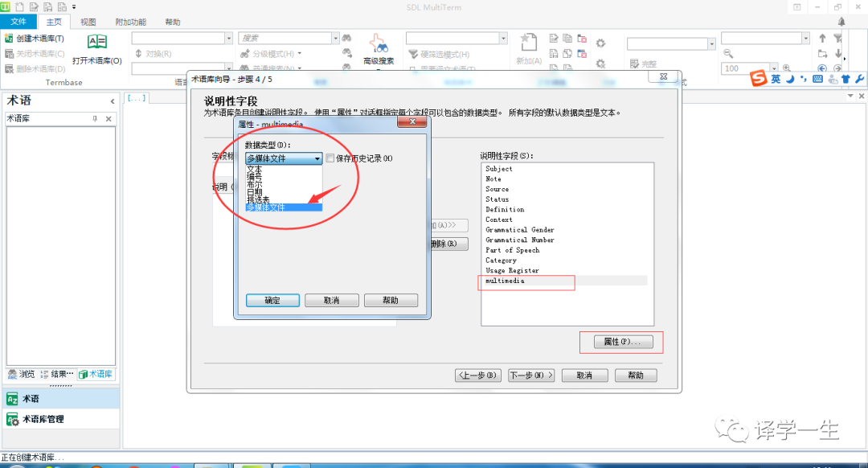The height and width of the screenshot is (468, 868).
Task: Open the 附加功能 ribbon tab
Action: coord(131,22)
